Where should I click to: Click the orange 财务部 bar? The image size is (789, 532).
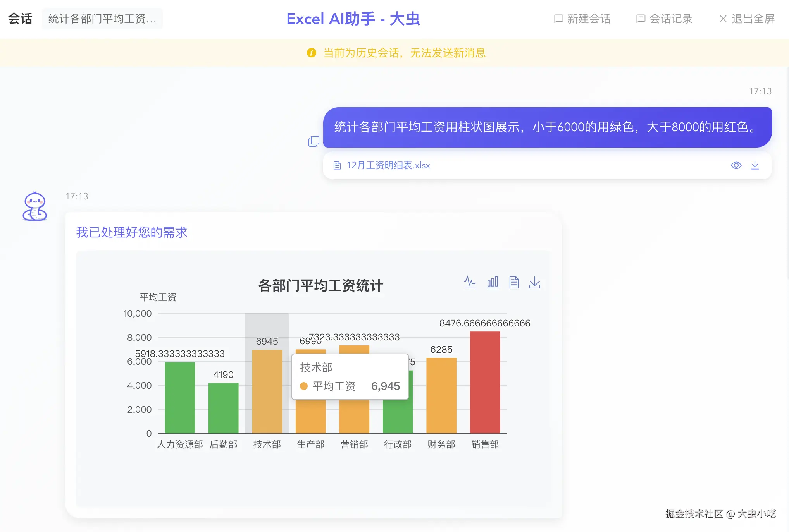(x=441, y=395)
